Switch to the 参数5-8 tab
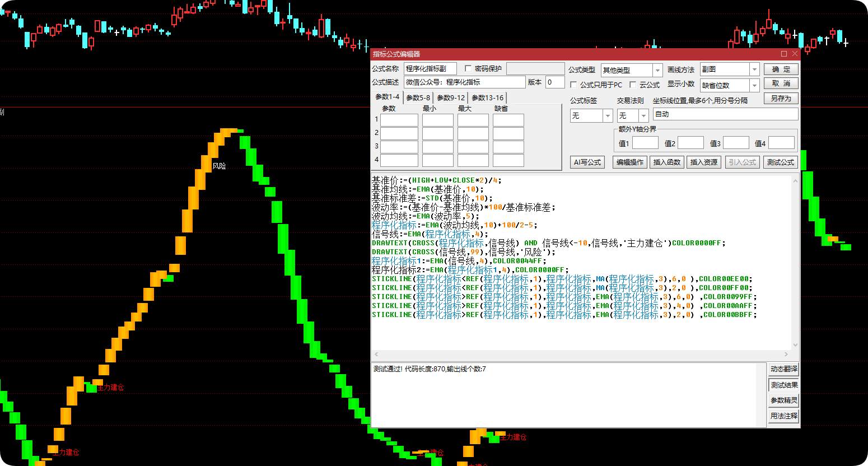 click(418, 97)
